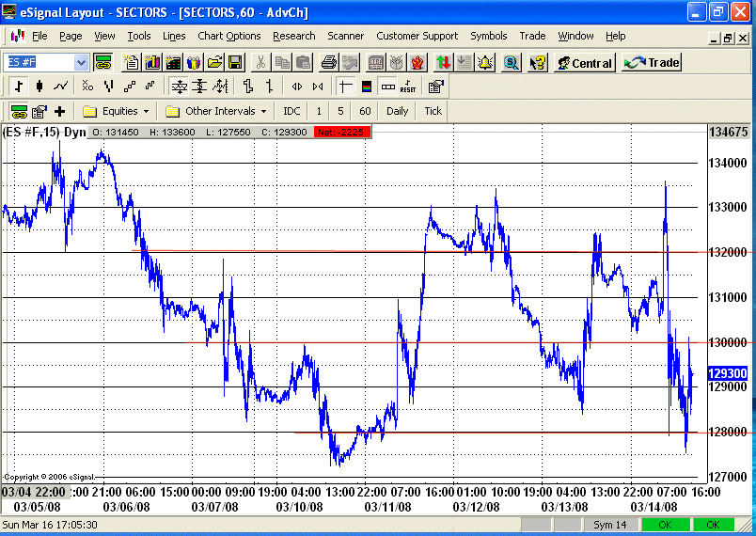Click the copy icon
Viewport: 756px width, 536px height.
coord(282,63)
